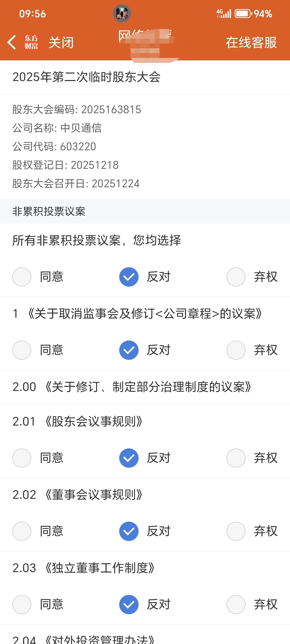290x644 pixels.
Task: Tap the 非累积投票议案 section header
Action: pyautogui.click(x=145, y=211)
